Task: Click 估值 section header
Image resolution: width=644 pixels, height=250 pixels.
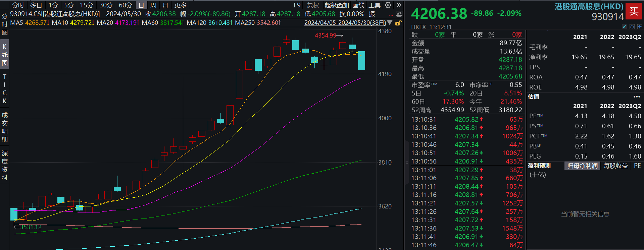Action: (534, 97)
